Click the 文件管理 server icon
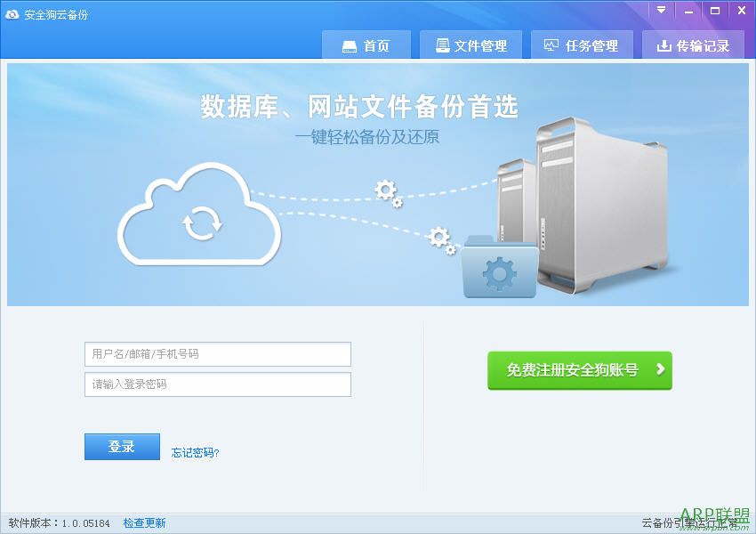Screen dimensions: 756x534 pyautogui.click(x=443, y=45)
